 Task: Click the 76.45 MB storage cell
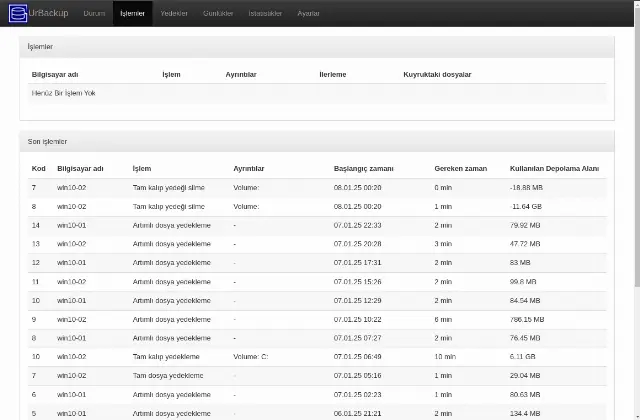525,338
